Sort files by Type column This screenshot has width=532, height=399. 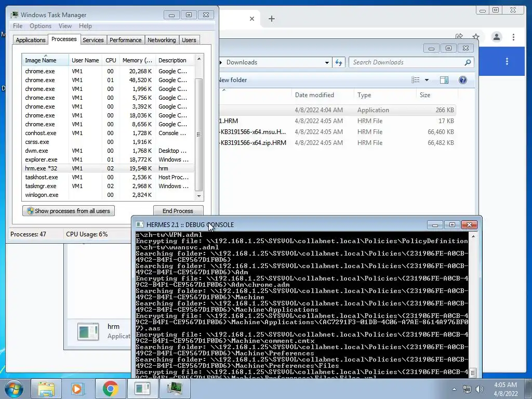tap(385, 95)
